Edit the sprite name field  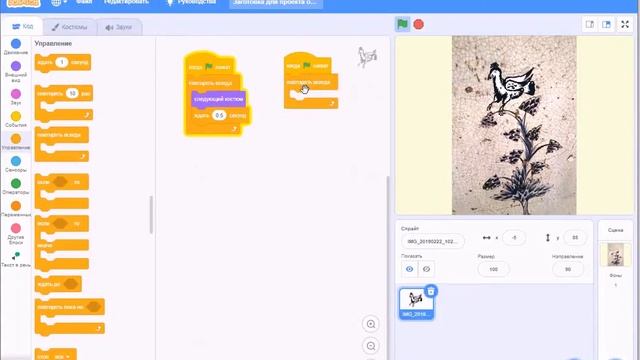tap(433, 241)
